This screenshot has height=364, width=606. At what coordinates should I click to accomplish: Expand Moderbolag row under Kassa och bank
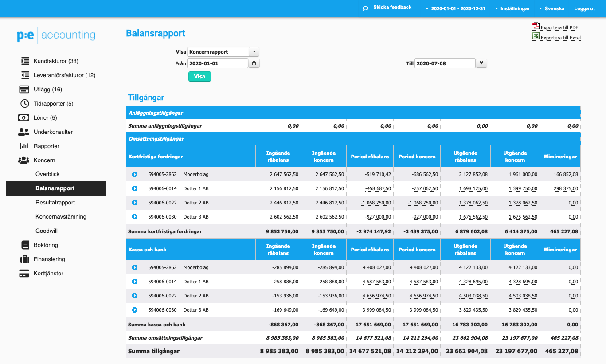(135, 267)
